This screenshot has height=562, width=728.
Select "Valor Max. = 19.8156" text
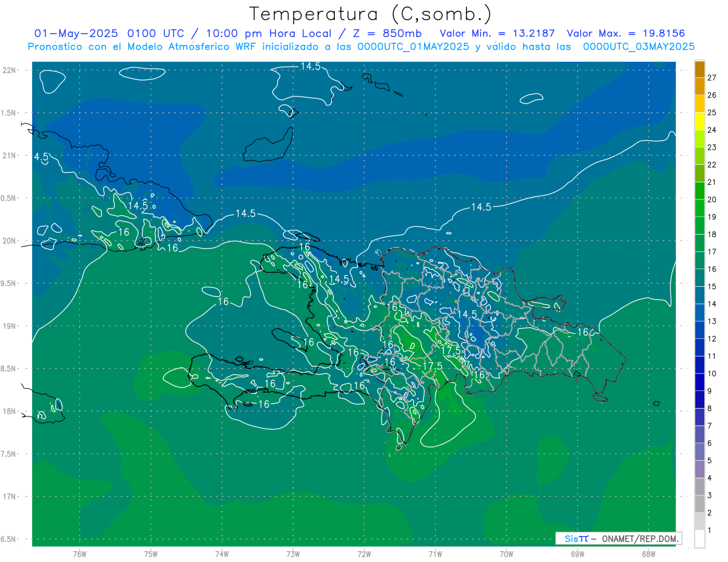(x=626, y=33)
